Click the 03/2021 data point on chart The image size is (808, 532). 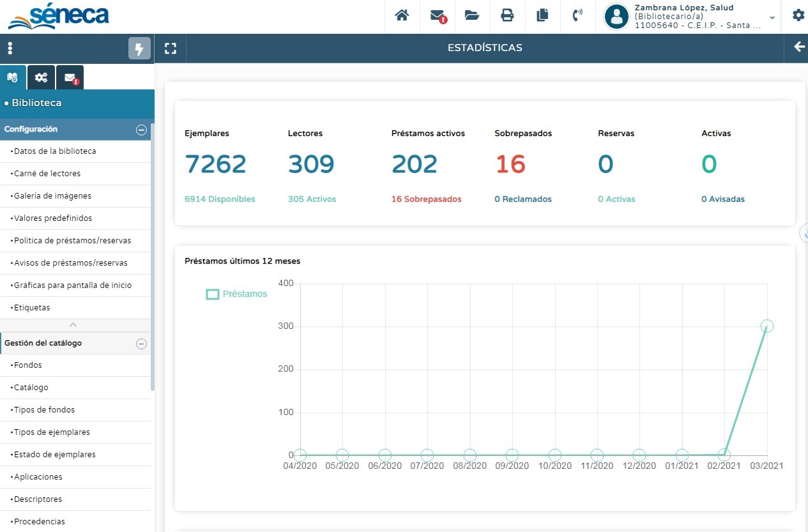click(766, 326)
